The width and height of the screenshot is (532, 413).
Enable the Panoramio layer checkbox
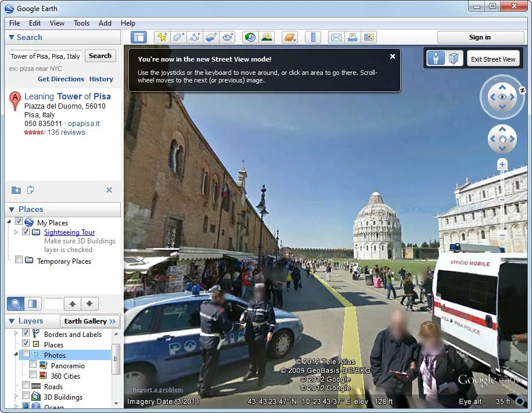pyautogui.click(x=33, y=364)
